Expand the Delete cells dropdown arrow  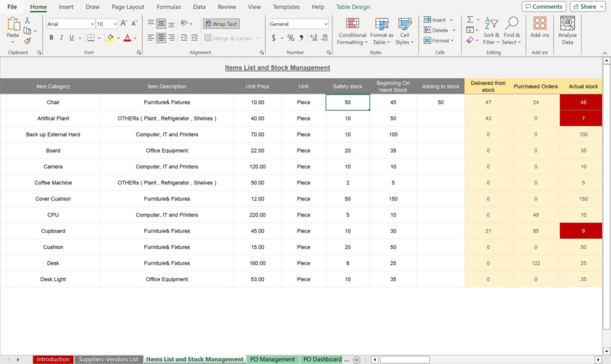(454, 30)
